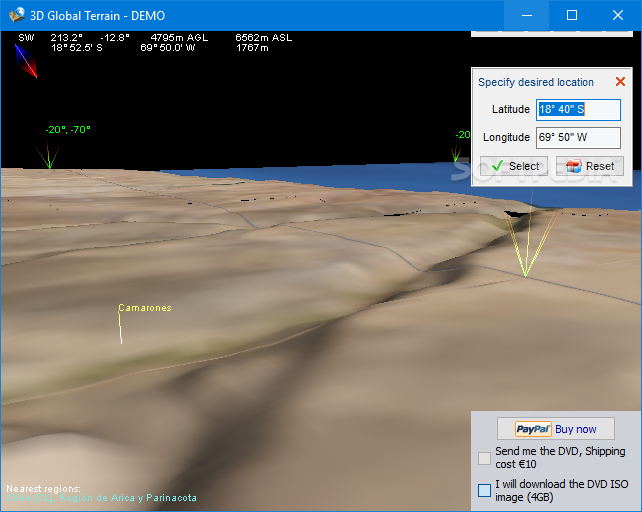Click the 69°50.0' W longitude readout
642x512 pixels.
click(x=168, y=48)
